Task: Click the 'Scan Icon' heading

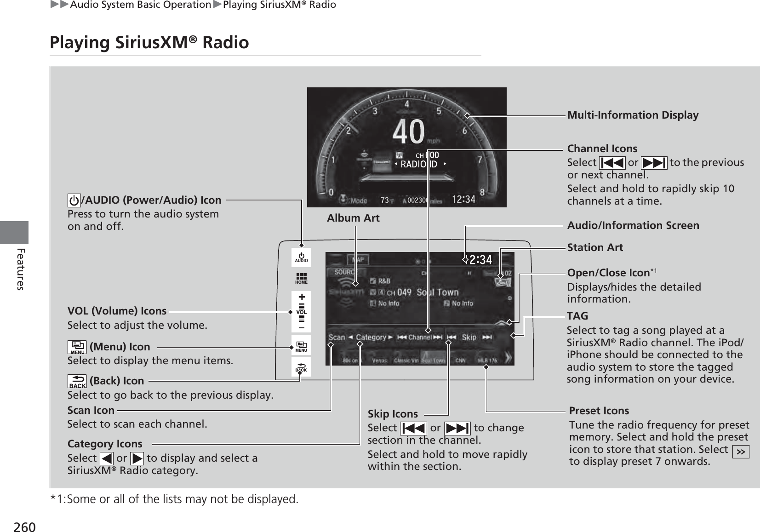Action: click(91, 410)
